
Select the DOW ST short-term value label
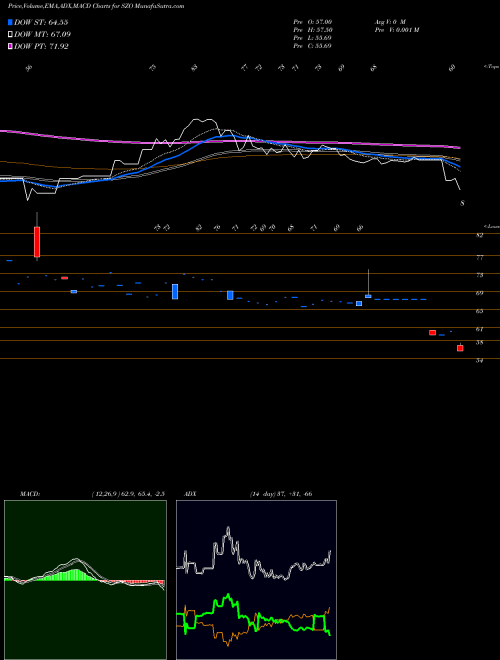41,22
